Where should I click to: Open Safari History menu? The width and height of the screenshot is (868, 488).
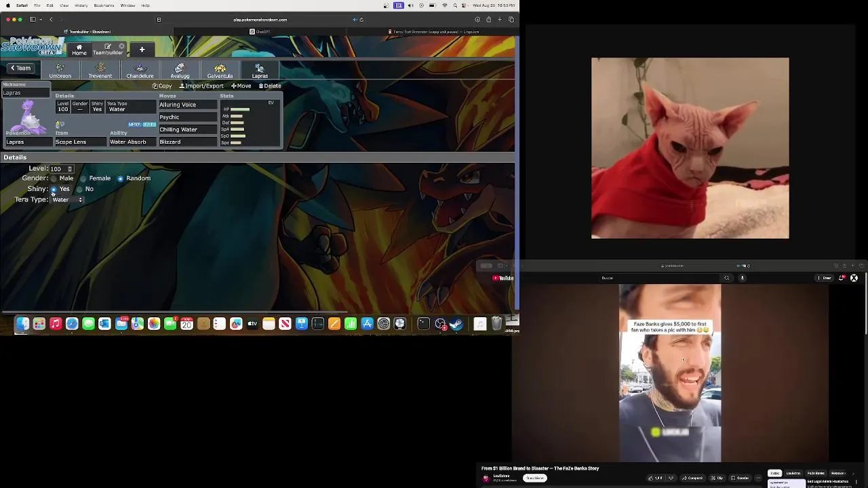81,5
